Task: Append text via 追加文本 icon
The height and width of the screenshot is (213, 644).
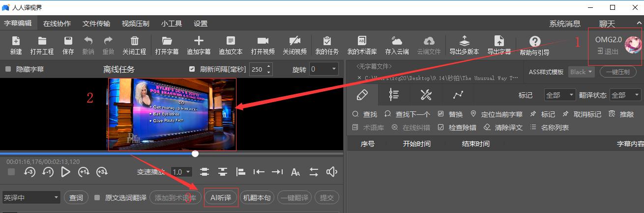Action: 231,45
